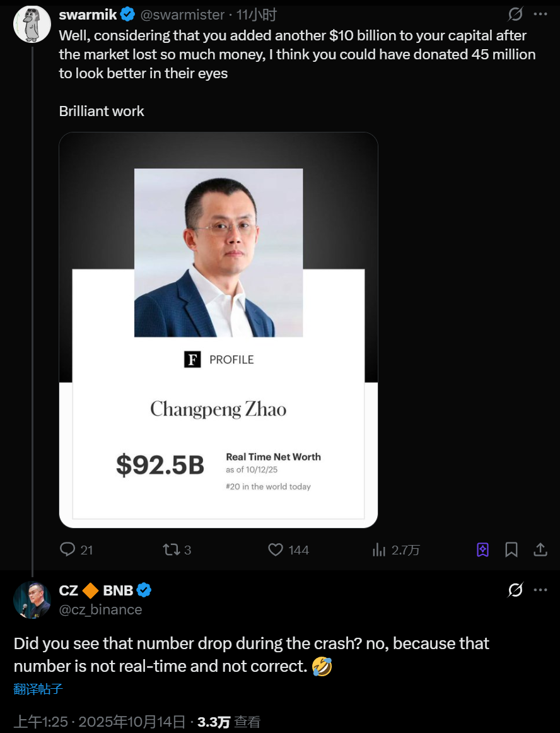560x733 pixels.
Task: Open CZ BNB's profile avatar
Action: 32,600
